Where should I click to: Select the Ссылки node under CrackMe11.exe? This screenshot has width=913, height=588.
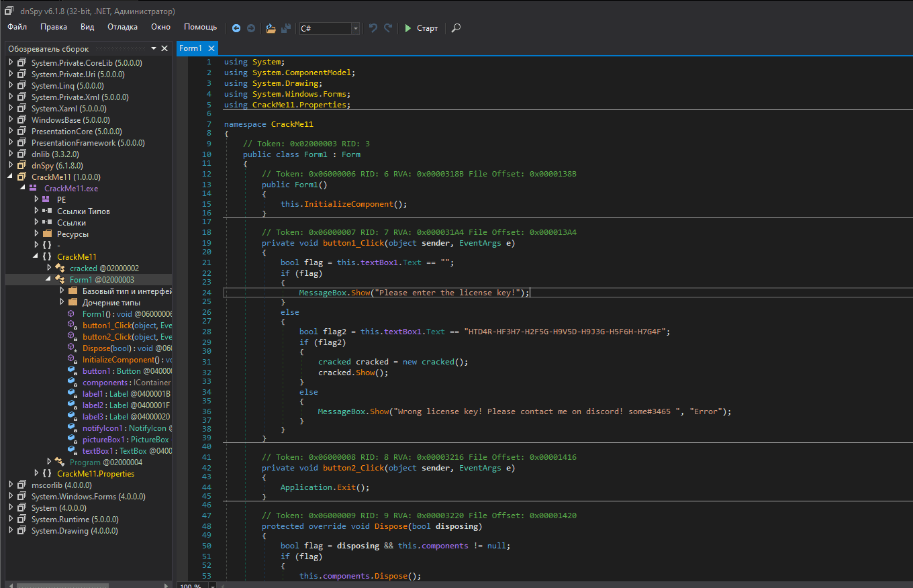pyautogui.click(x=71, y=222)
